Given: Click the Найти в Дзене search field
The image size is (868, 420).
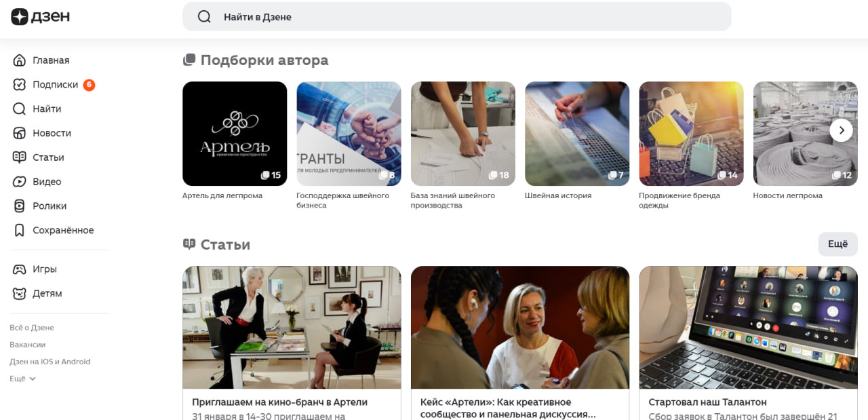Looking at the screenshot, I should coord(457,17).
